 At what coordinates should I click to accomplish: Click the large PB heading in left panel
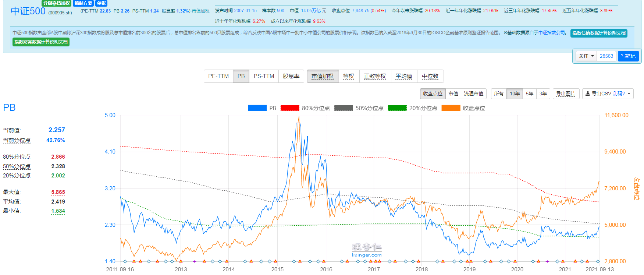pyautogui.click(x=9, y=107)
